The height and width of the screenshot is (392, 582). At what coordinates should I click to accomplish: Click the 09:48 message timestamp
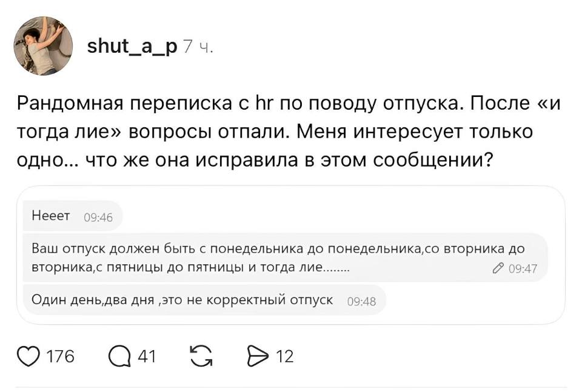(363, 299)
